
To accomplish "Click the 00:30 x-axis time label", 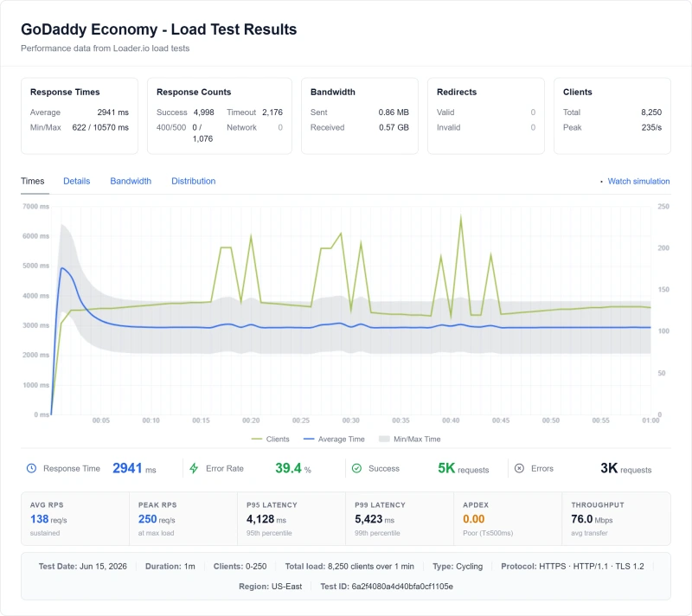I will point(351,420).
